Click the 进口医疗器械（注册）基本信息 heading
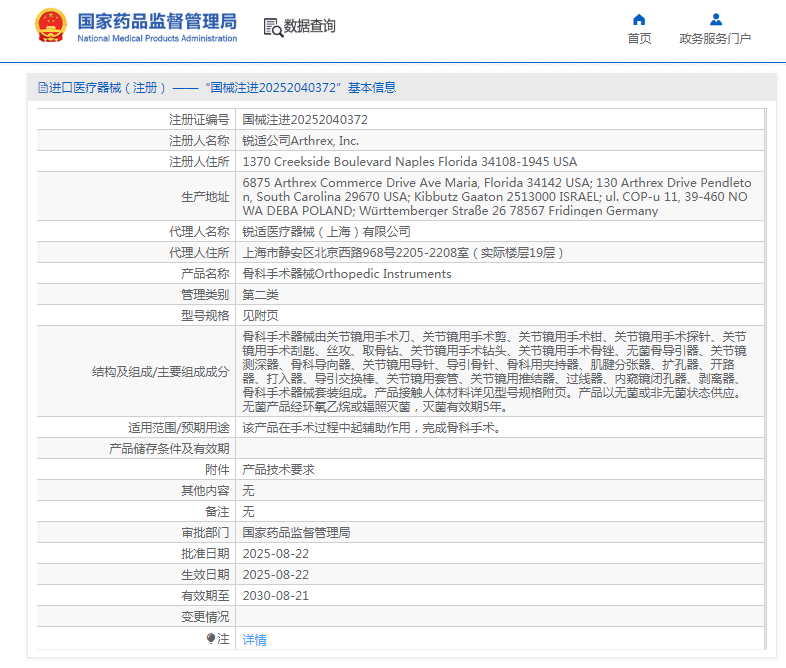Viewport: 786px width, 668px height. point(217,88)
